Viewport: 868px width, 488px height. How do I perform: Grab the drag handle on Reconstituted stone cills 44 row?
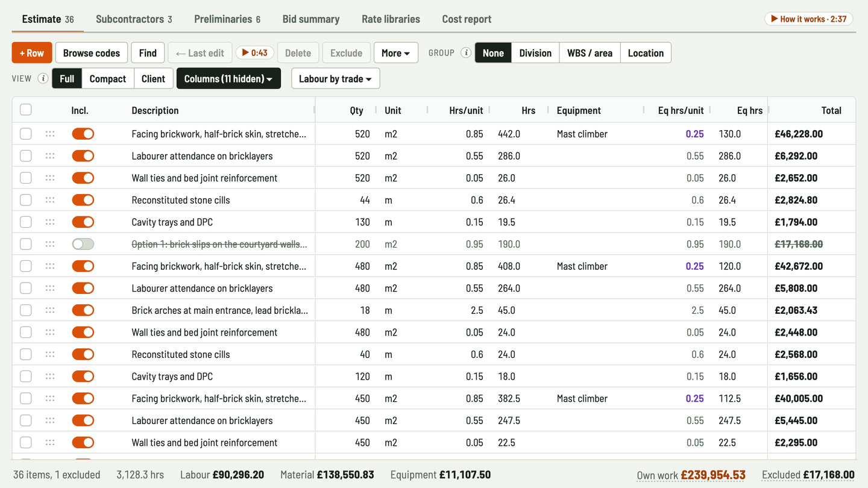coord(50,200)
